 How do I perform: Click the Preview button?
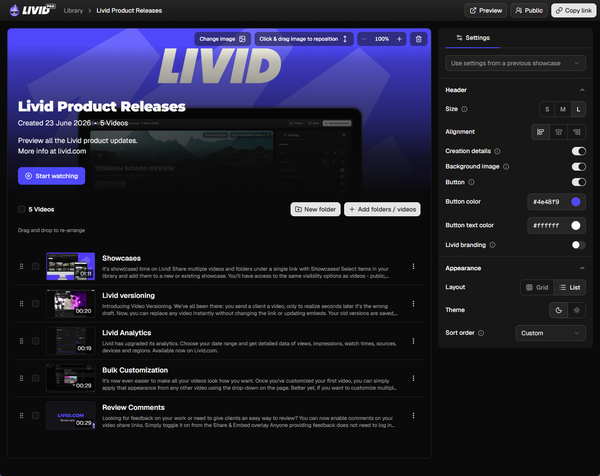point(486,10)
